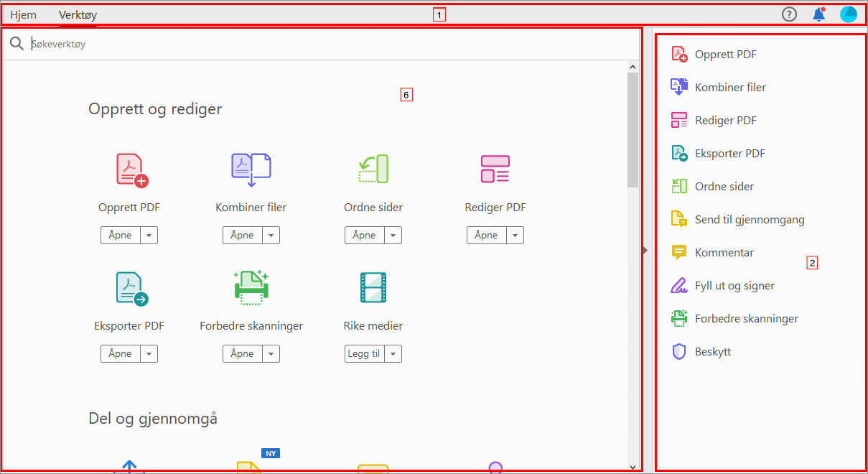Click Forbedre skanninger label in right sidebar

point(747,319)
